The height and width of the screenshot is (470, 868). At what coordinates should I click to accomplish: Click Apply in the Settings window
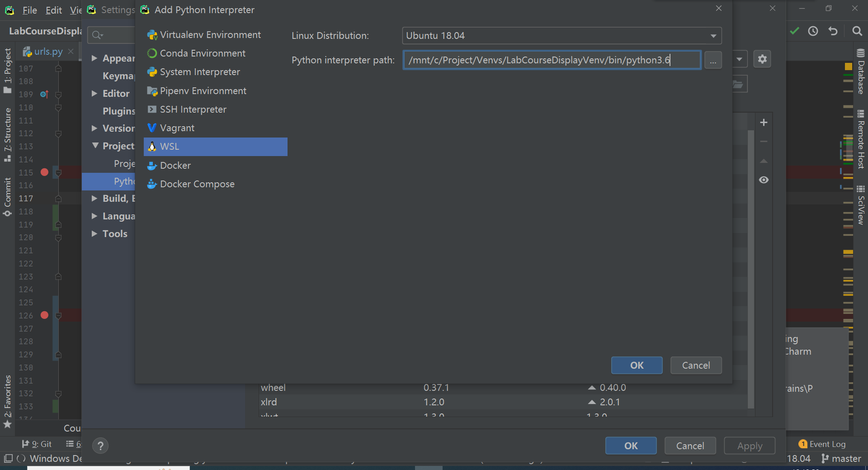750,446
